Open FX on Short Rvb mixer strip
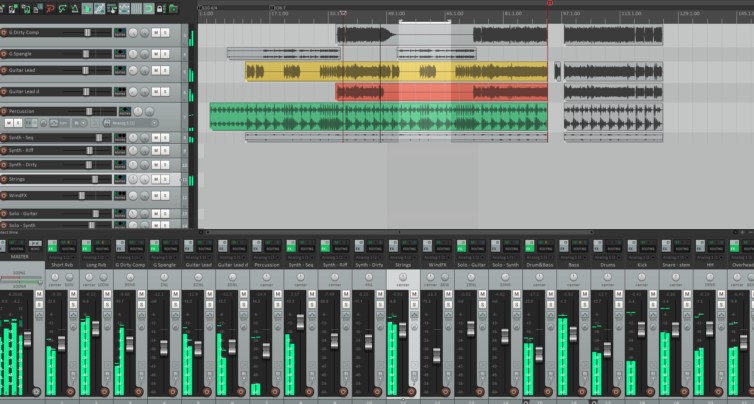Image resolution: width=754 pixels, height=404 pixels. [52, 247]
